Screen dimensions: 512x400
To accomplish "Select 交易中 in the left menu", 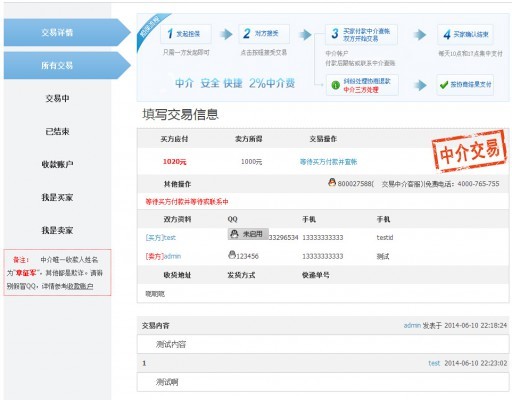I will [x=57, y=98].
